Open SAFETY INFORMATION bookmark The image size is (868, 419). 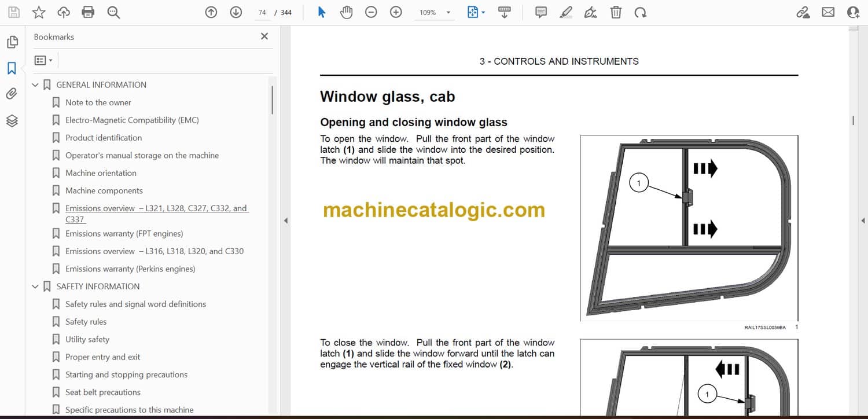98,286
